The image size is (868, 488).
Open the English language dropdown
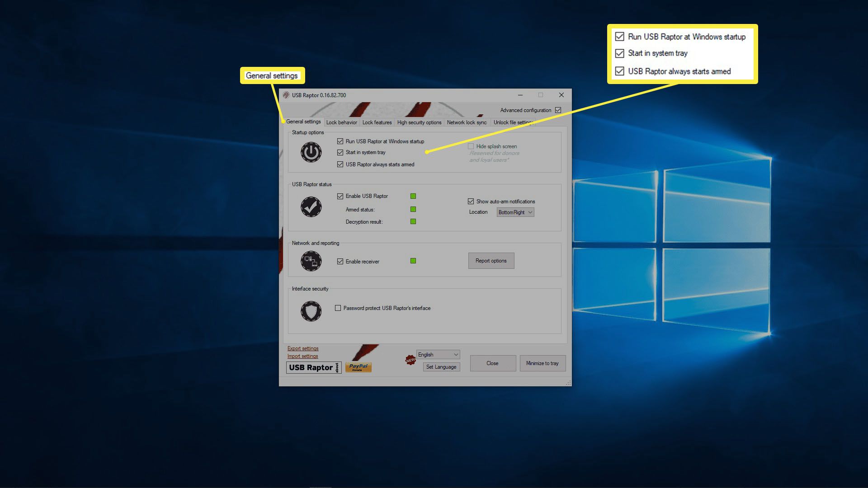pyautogui.click(x=438, y=355)
